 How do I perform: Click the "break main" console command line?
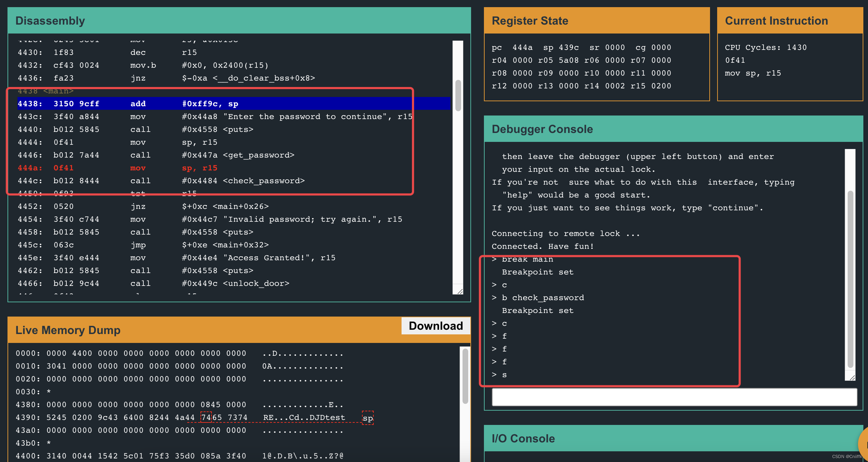click(x=522, y=259)
